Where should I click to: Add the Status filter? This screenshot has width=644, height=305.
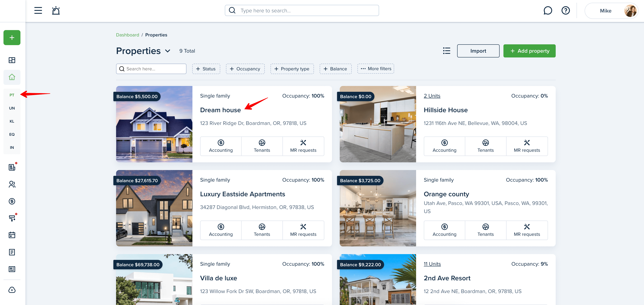pyautogui.click(x=206, y=69)
